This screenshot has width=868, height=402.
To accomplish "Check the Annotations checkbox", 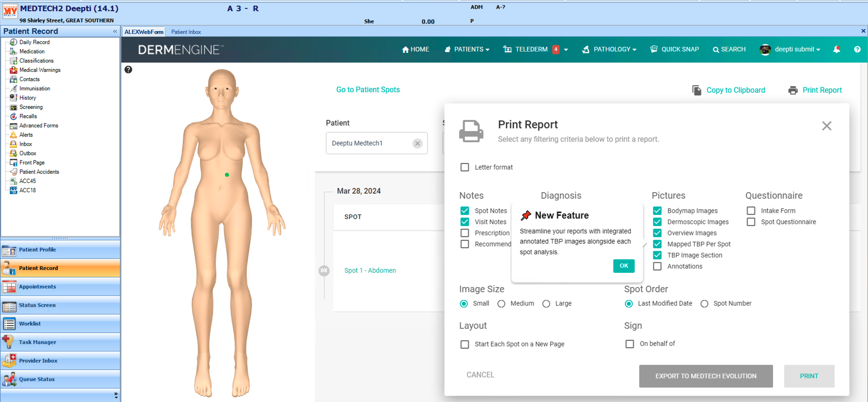I will (x=657, y=266).
